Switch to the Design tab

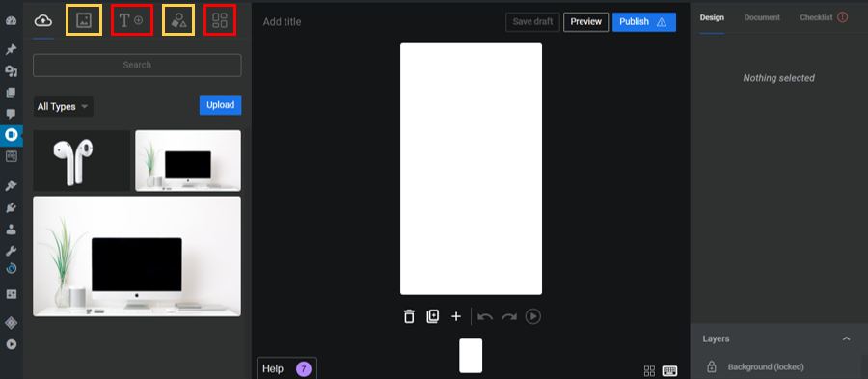712,17
